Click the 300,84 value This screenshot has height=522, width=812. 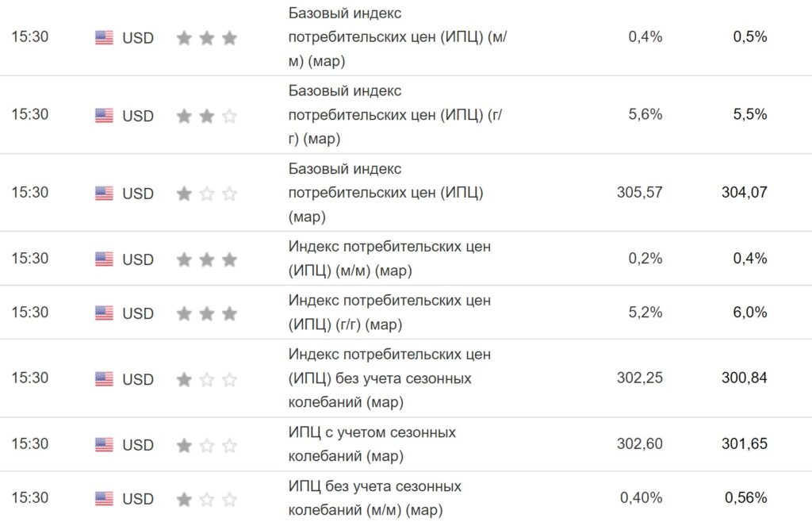point(744,378)
